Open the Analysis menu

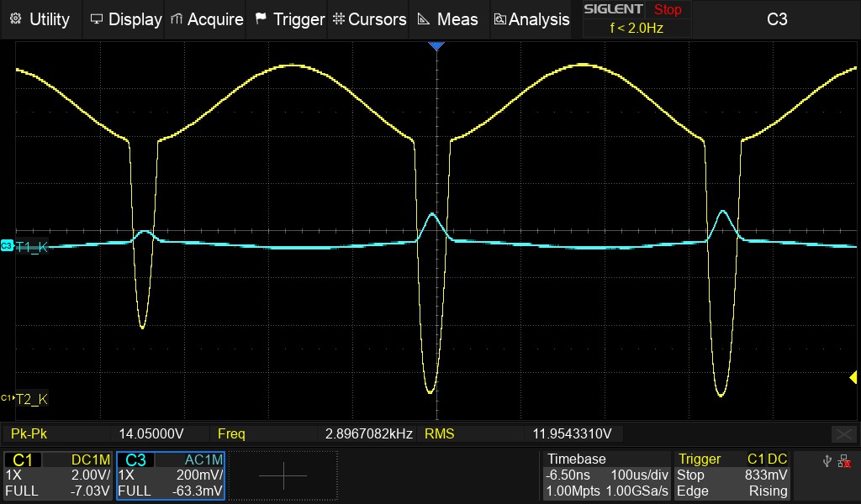[x=531, y=19]
